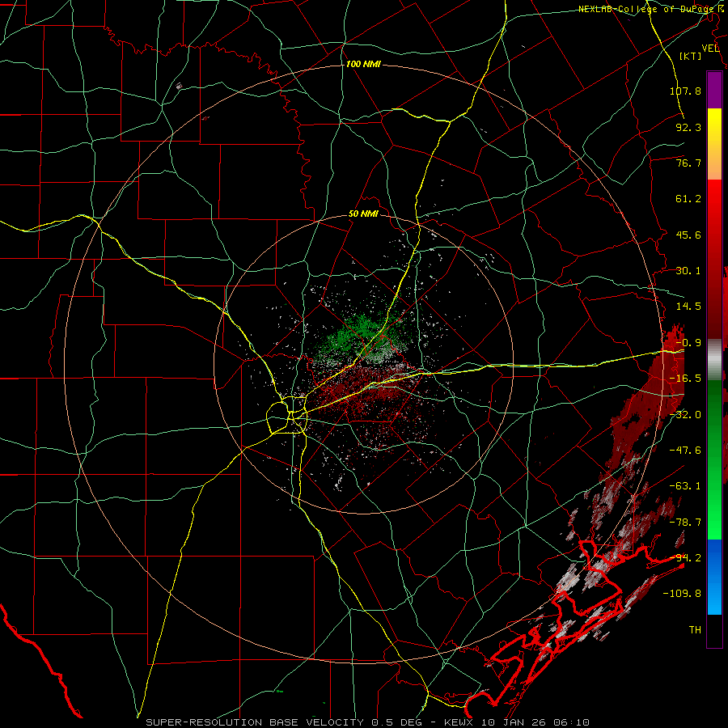Screen dimensions: 728x728
Task: Select the -78.7 value on velocity scale
Action: tap(685, 523)
